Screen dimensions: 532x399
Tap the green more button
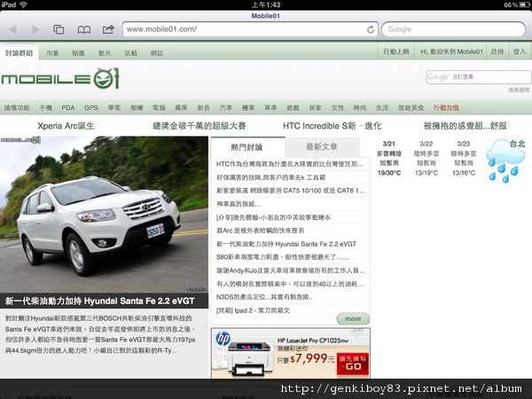tap(353, 319)
